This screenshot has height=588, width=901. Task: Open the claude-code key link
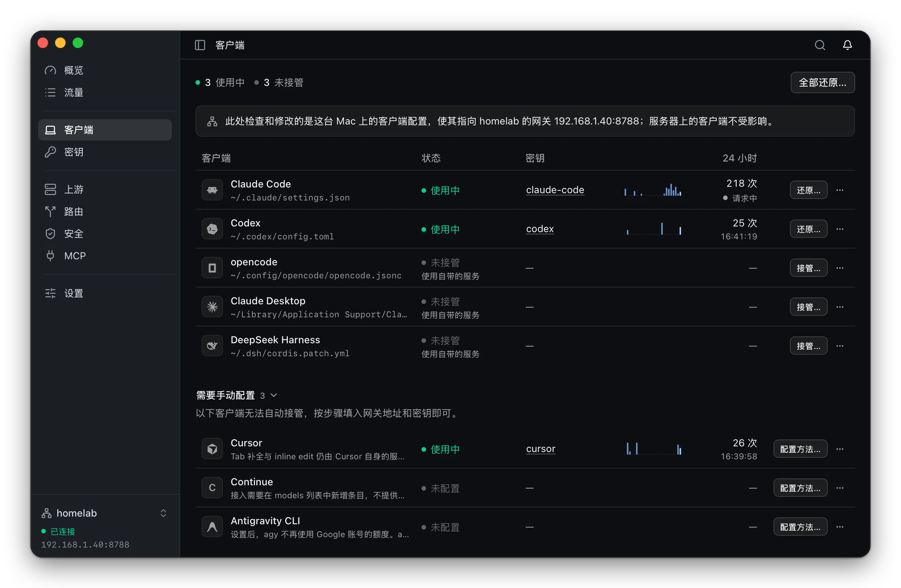555,190
